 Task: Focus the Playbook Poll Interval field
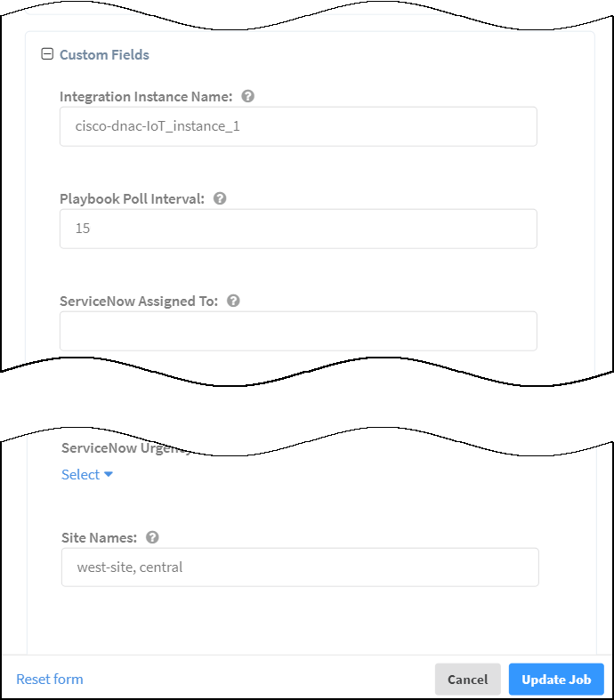(298, 229)
